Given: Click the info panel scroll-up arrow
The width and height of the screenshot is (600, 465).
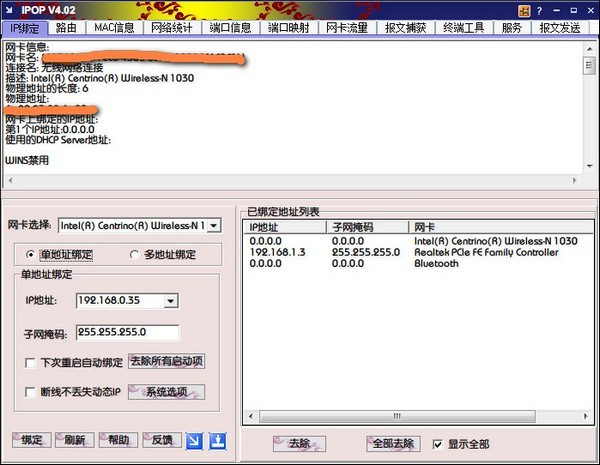Looking at the screenshot, I should [x=589, y=49].
